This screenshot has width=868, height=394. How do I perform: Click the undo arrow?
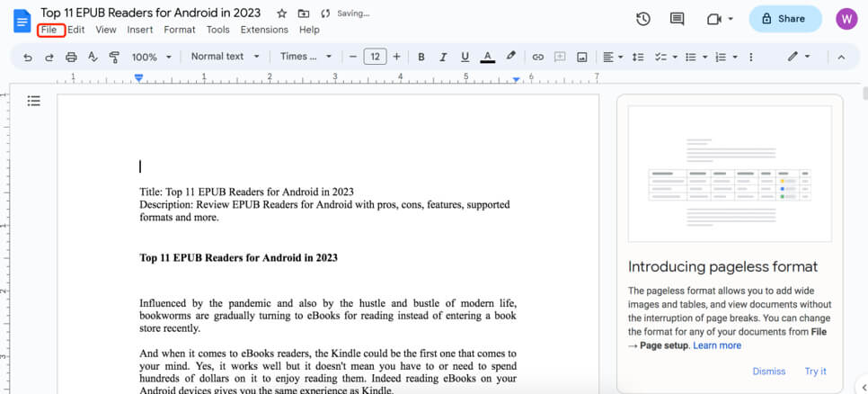tap(28, 57)
